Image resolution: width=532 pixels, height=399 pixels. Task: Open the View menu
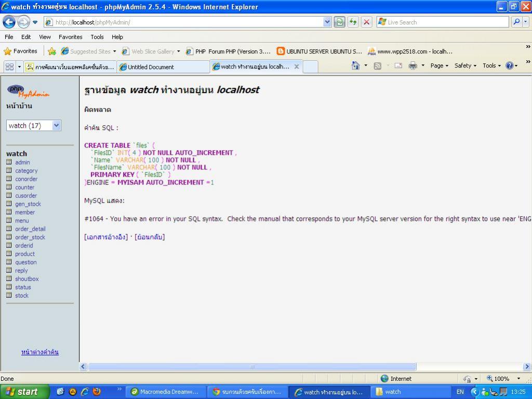tap(45, 37)
